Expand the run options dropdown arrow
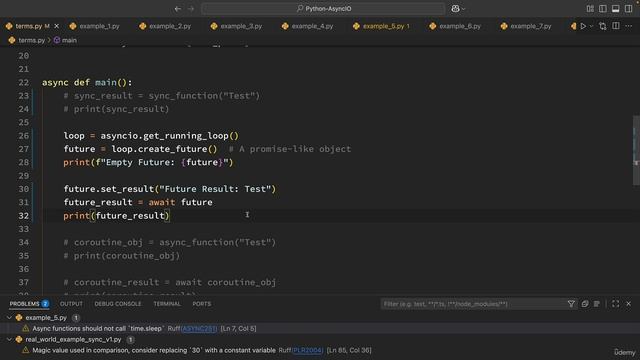 coord(591,27)
